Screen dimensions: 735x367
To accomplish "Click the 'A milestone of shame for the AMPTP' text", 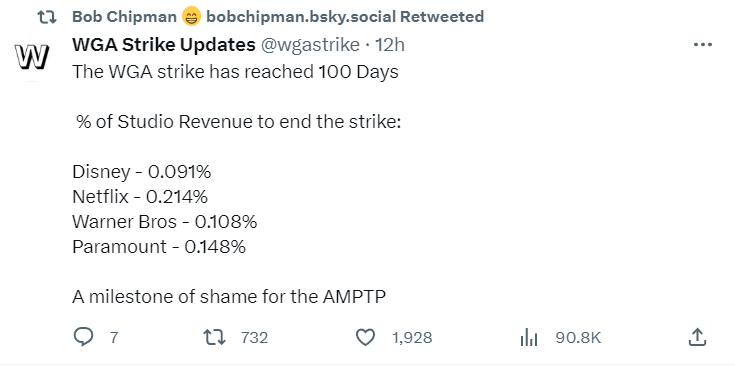I will [229, 297].
